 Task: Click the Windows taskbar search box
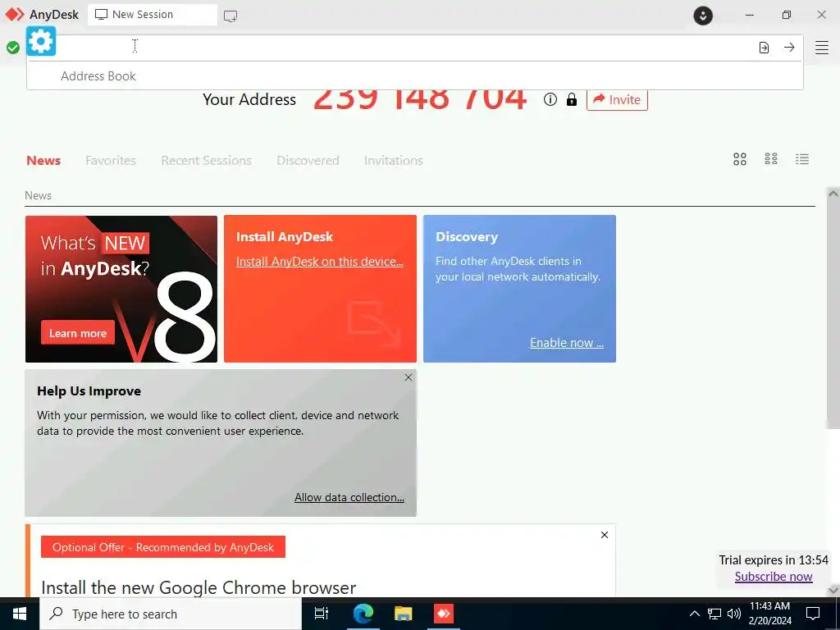click(x=171, y=614)
